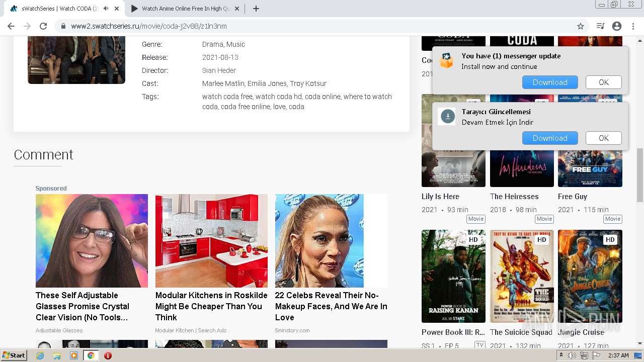Click OK on Tarayıcı Güncellemesi popup

click(x=604, y=138)
